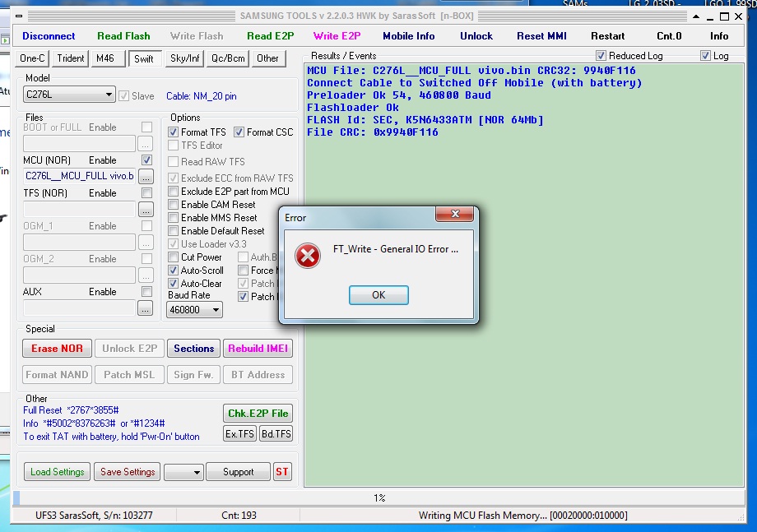Click the Ex.TFS button
757x532 pixels.
tap(240, 433)
